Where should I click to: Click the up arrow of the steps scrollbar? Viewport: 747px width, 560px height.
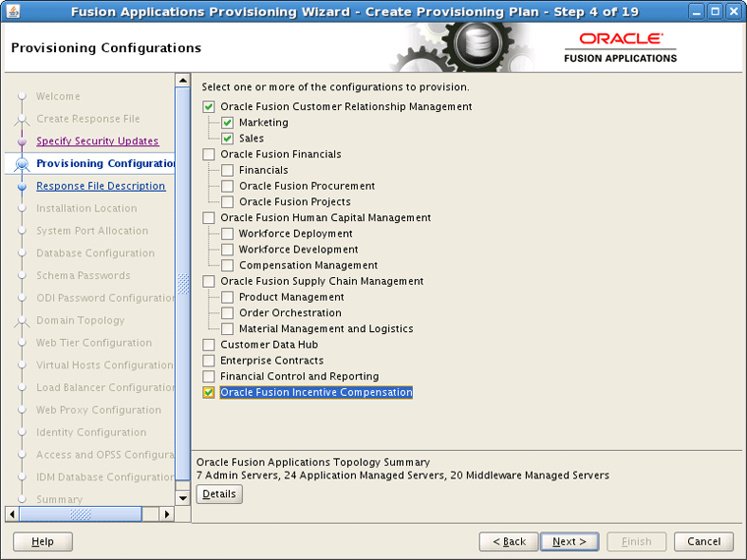tap(183, 81)
